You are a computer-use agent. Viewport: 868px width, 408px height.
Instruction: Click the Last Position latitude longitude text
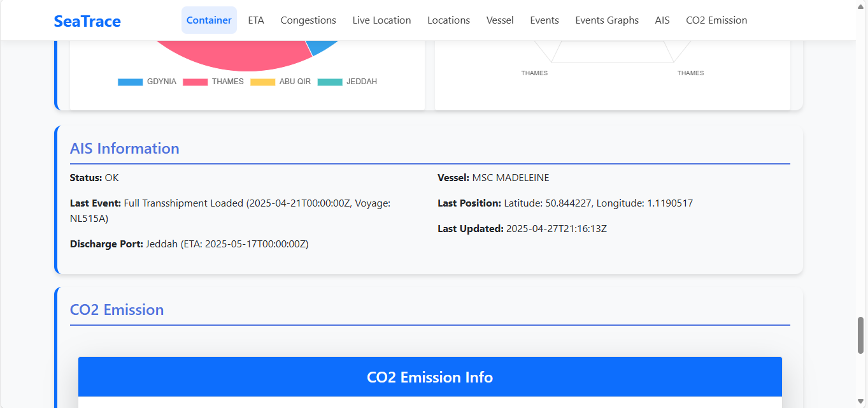(566, 203)
